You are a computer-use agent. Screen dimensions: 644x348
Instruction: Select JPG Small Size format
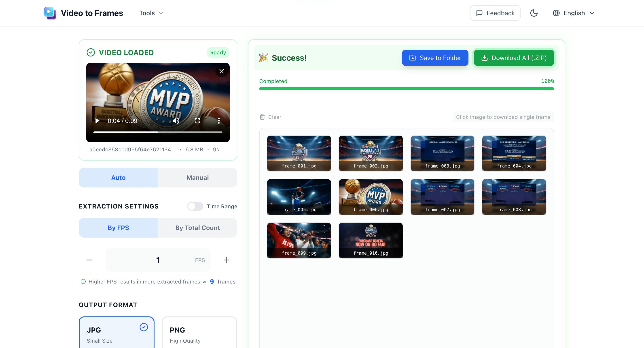click(117, 333)
